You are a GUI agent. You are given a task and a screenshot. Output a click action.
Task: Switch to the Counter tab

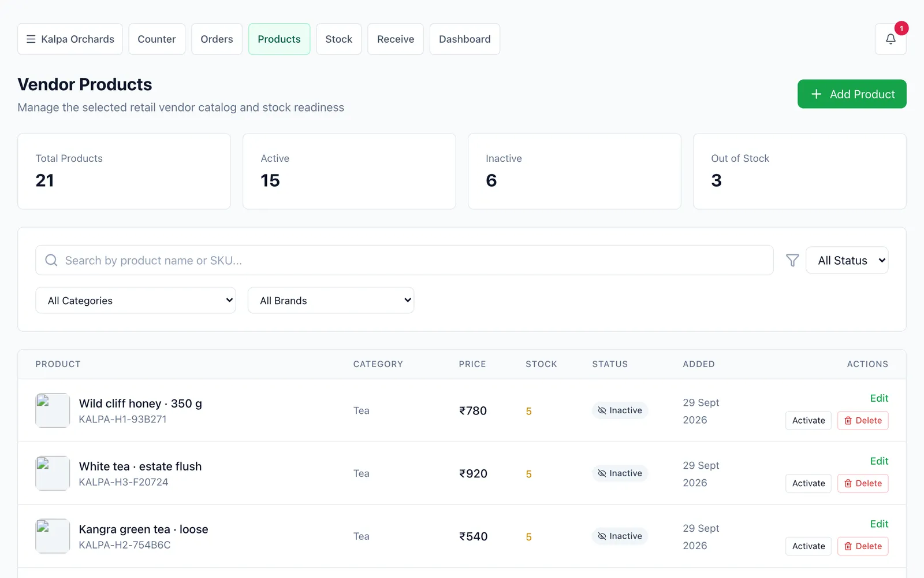[x=157, y=39]
